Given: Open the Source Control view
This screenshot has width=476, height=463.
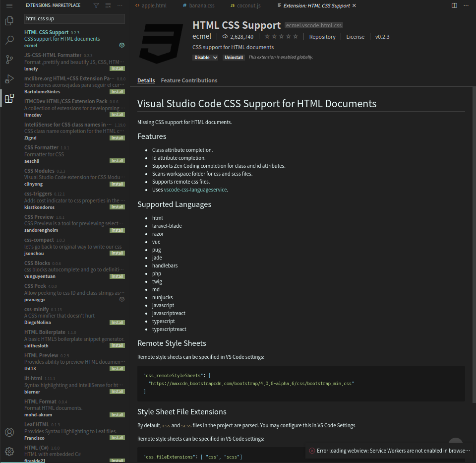Looking at the screenshot, I should 9,60.
